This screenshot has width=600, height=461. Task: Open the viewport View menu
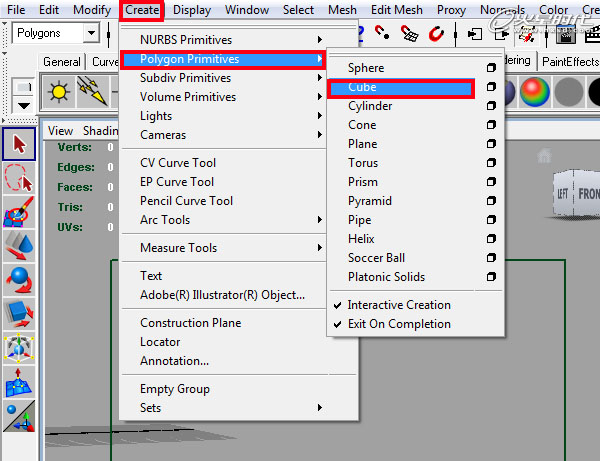coord(60,131)
